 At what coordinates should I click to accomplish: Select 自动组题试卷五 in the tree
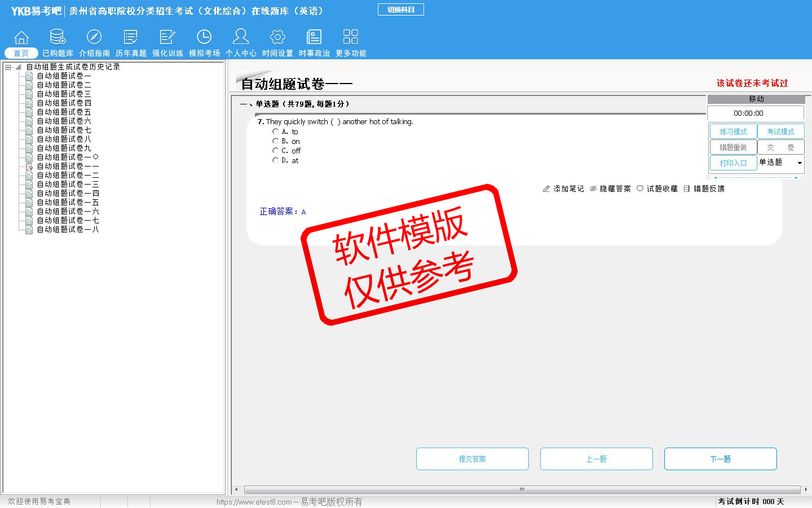click(x=64, y=112)
